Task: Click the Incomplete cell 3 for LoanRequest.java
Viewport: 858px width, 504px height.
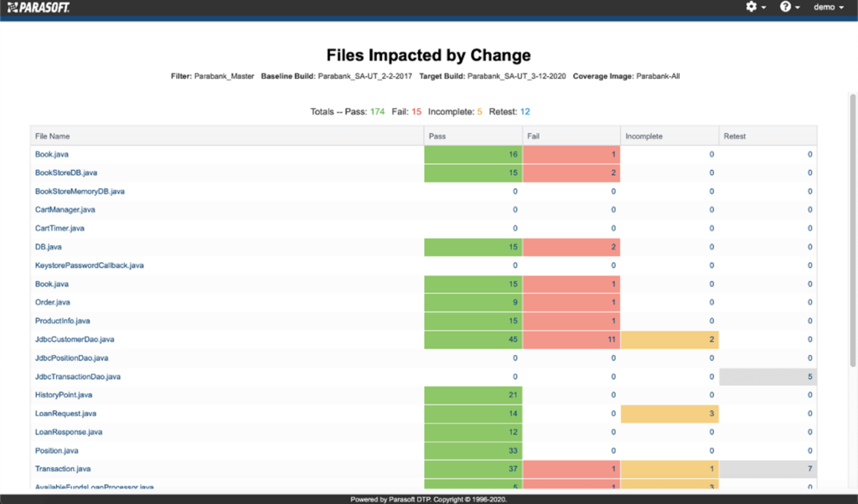Action: point(669,414)
